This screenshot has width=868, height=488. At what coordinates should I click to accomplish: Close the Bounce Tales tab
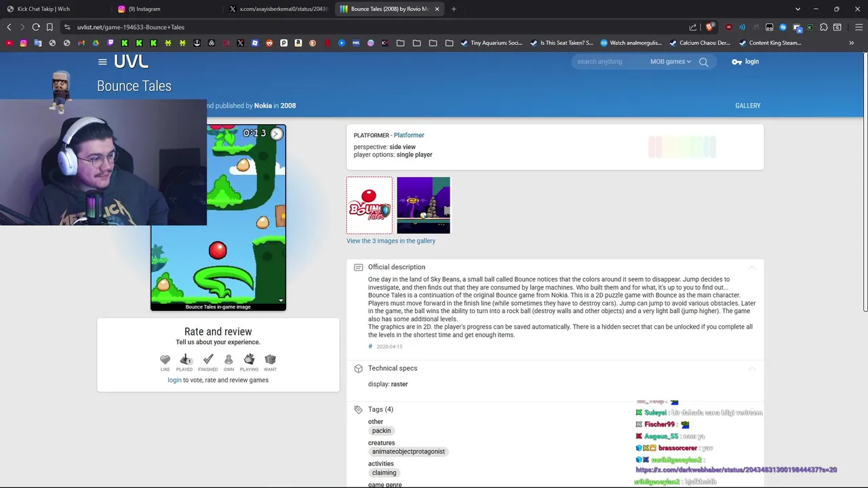tap(437, 9)
